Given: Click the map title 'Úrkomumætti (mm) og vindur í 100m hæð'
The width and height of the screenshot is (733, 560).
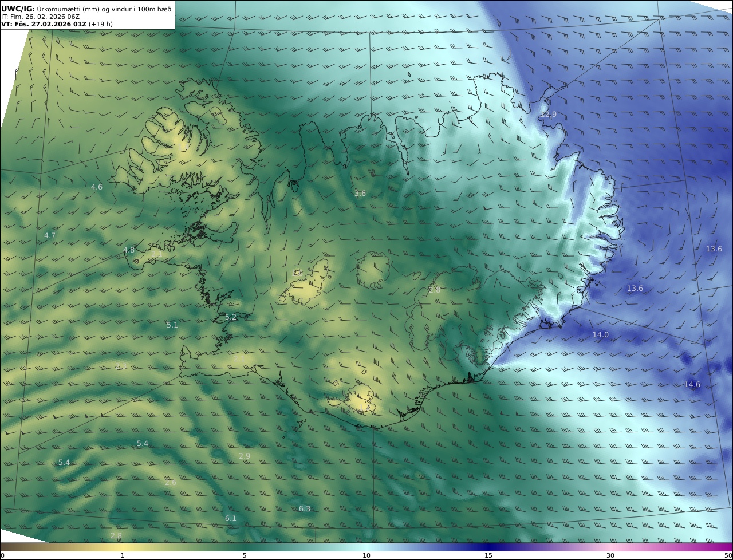Looking at the screenshot, I should [x=104, y=9].
